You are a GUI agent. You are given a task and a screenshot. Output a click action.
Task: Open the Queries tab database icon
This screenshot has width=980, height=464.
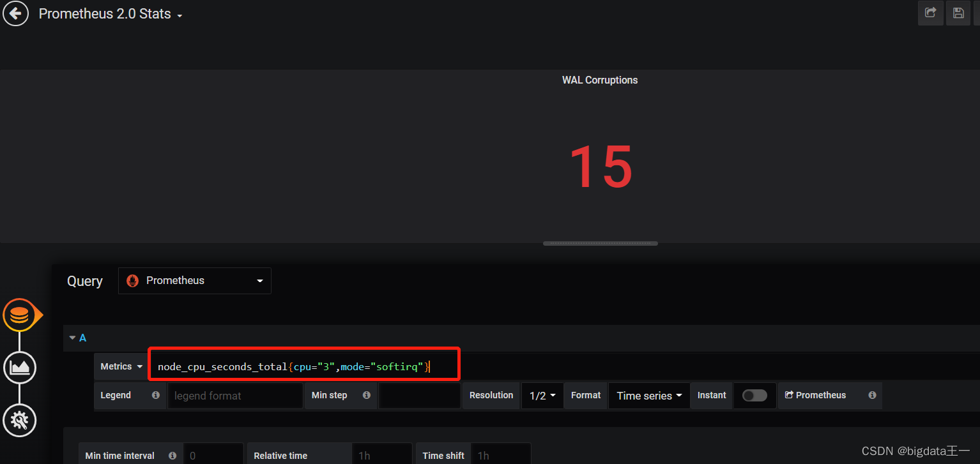coord(20,315)
